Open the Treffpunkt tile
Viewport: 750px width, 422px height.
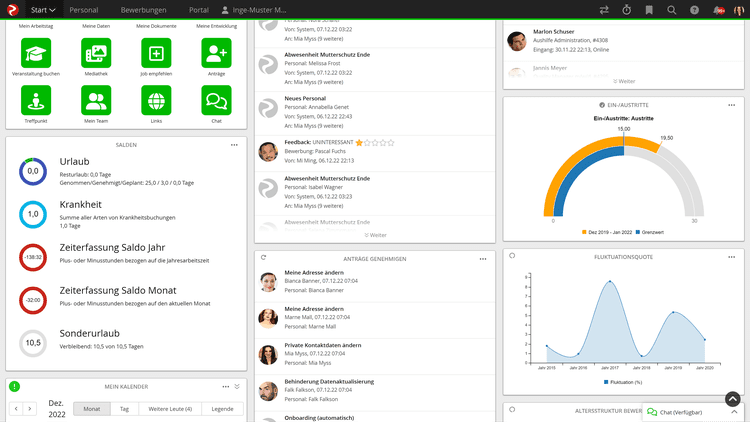[x=37, y=100]
